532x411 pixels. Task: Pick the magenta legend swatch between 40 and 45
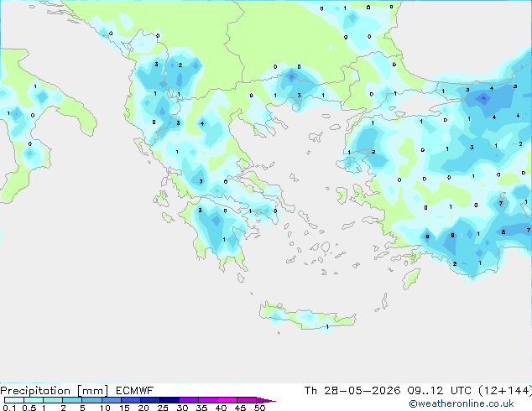[227, 400]
